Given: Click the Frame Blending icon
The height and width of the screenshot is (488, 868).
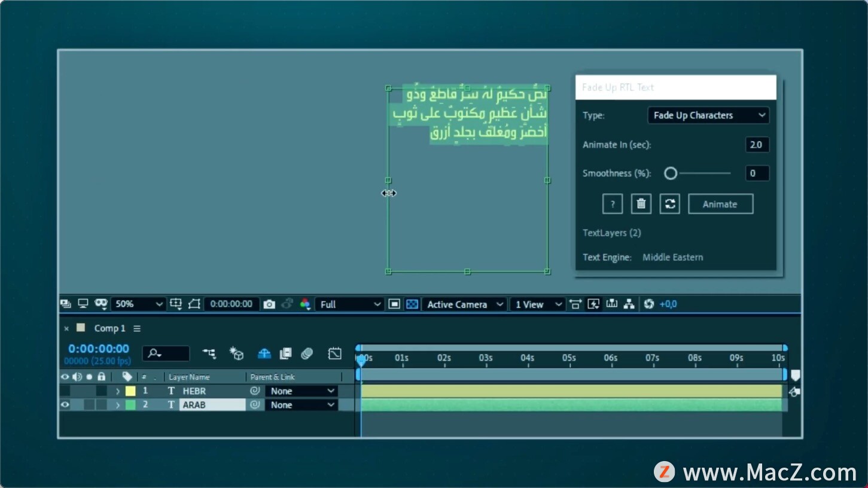Looking at the screenshot, I should pyautogui.click(x=286, y=353).
